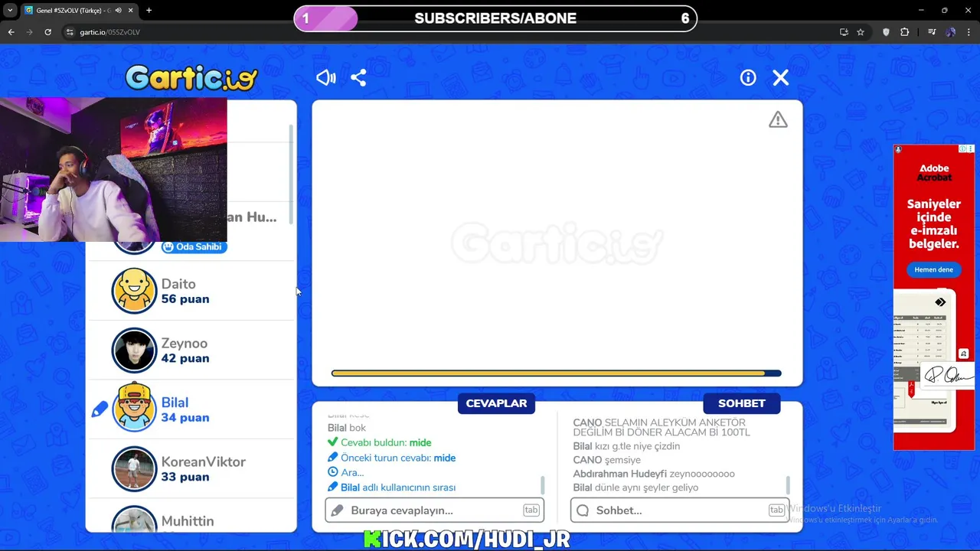Click chat message 'dünle aynı şeyler geliyo'
The width and height of the screenshot is (980, 551).
coord(647,487)
